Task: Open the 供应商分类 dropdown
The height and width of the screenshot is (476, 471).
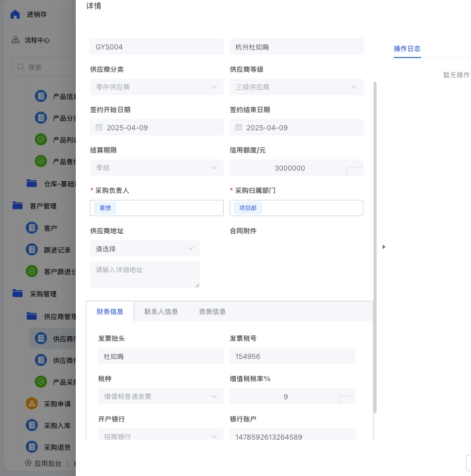Action: coord(156,87)
